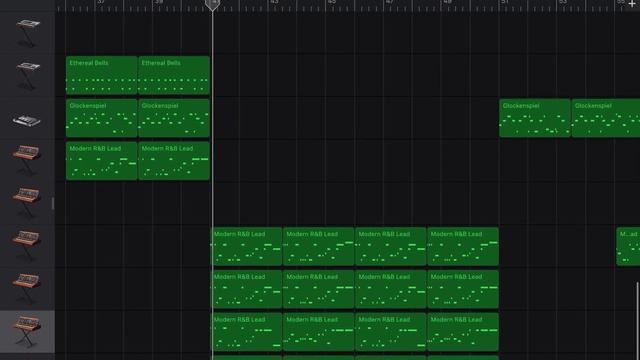Select third Modern R&B Lead region directly above highlighted track
The height and width of the screenshot is (360, 640).
point(391,289)
